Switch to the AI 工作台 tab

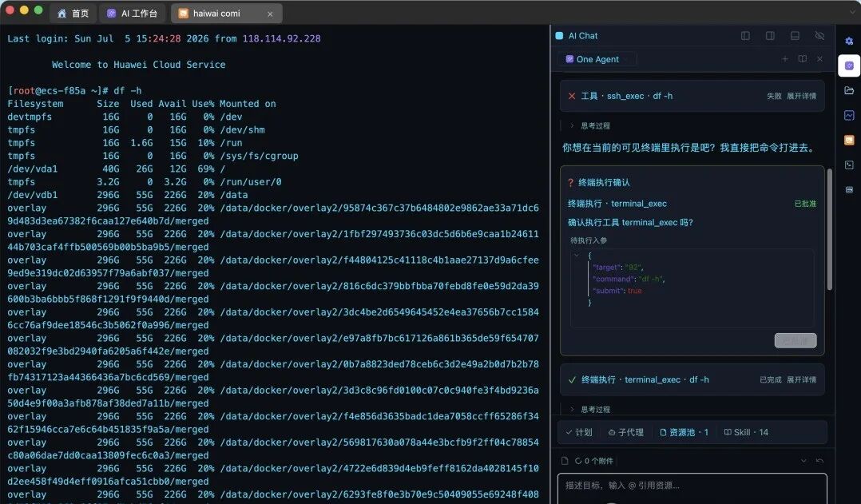click(132, 13)
